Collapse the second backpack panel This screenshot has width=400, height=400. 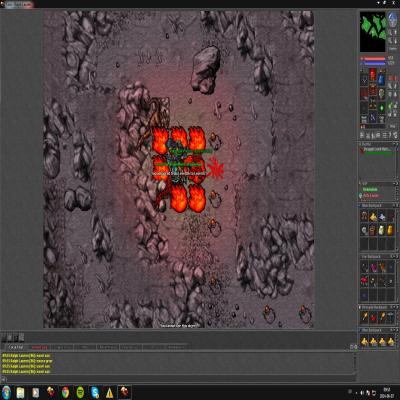pyautogui.click(x=394, y=257)
